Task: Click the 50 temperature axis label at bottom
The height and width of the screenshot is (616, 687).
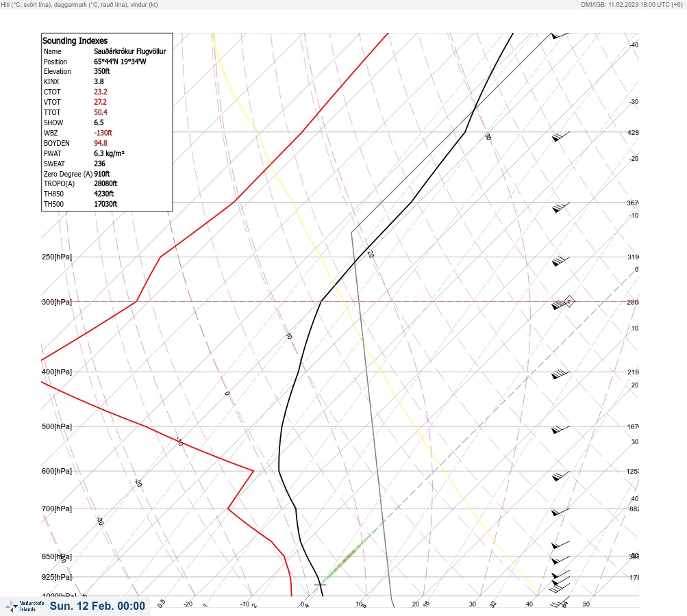Action: pyautogui.click(x=586, y=604)
